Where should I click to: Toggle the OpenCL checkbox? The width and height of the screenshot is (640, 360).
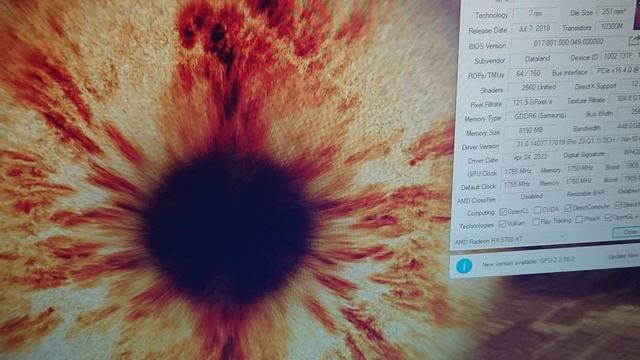click(503, 211)
